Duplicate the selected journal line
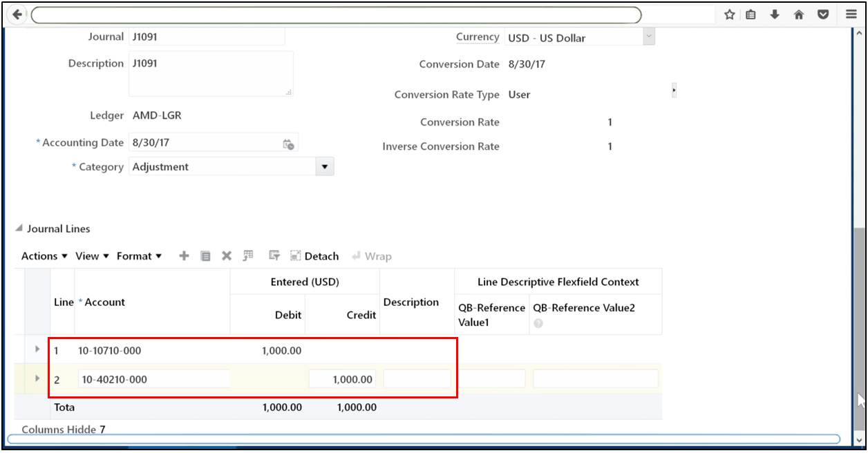The width and height of the screenshot is (868, 453). point(205,256)
